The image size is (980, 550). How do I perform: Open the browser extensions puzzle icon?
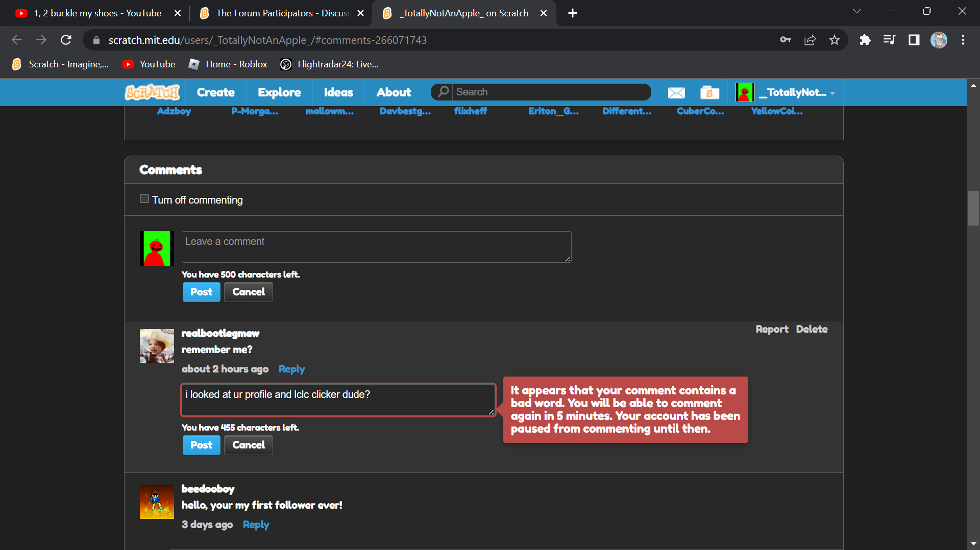coord(865,40)
